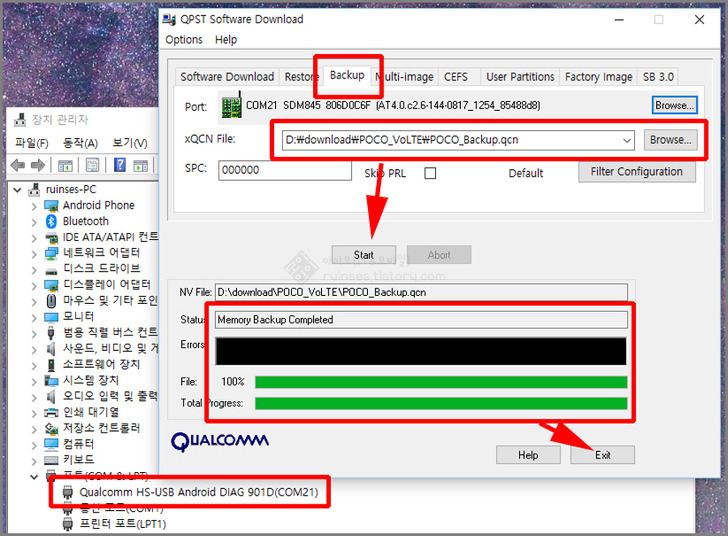Click the Help button near Exit
This screenshot has width=728, height=536.
point(528,455)
